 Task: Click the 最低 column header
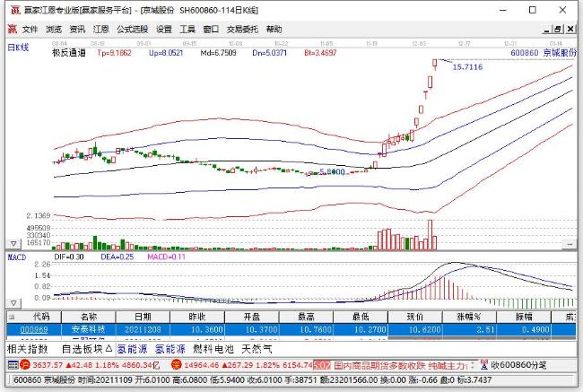tap(361, 317)
